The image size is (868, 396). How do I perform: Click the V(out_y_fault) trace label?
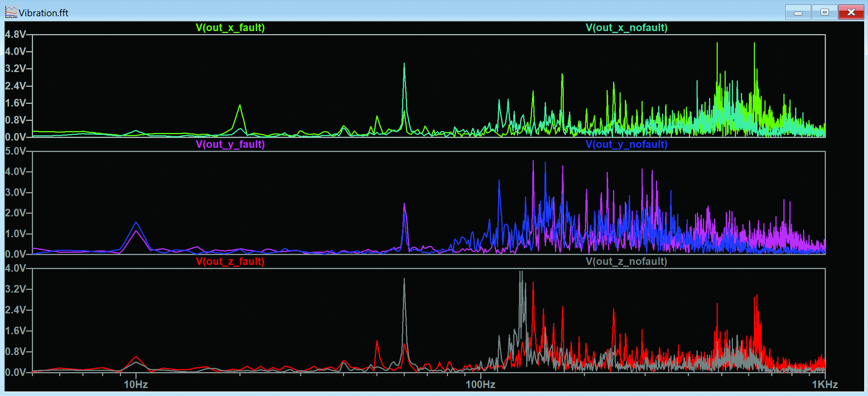230,144
